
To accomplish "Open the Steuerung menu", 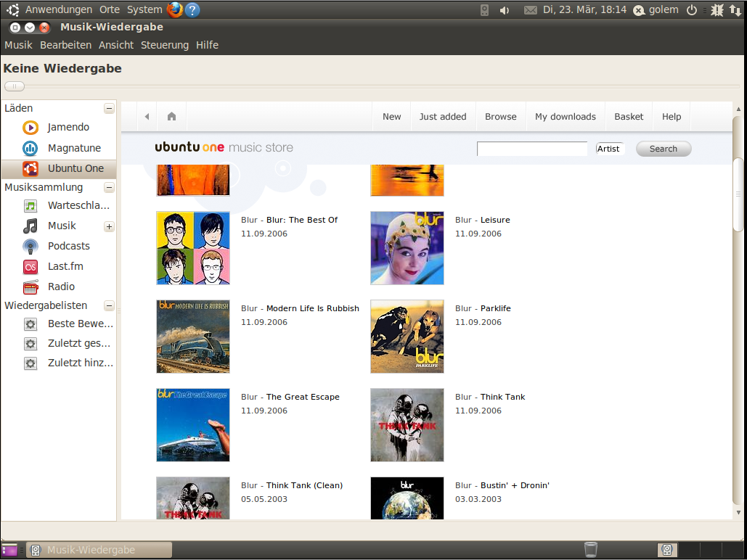I will click(165, 45).
